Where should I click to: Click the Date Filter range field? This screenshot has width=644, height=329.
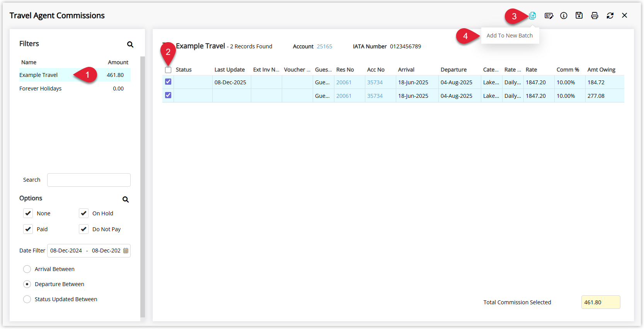click(x=89, y=251)
